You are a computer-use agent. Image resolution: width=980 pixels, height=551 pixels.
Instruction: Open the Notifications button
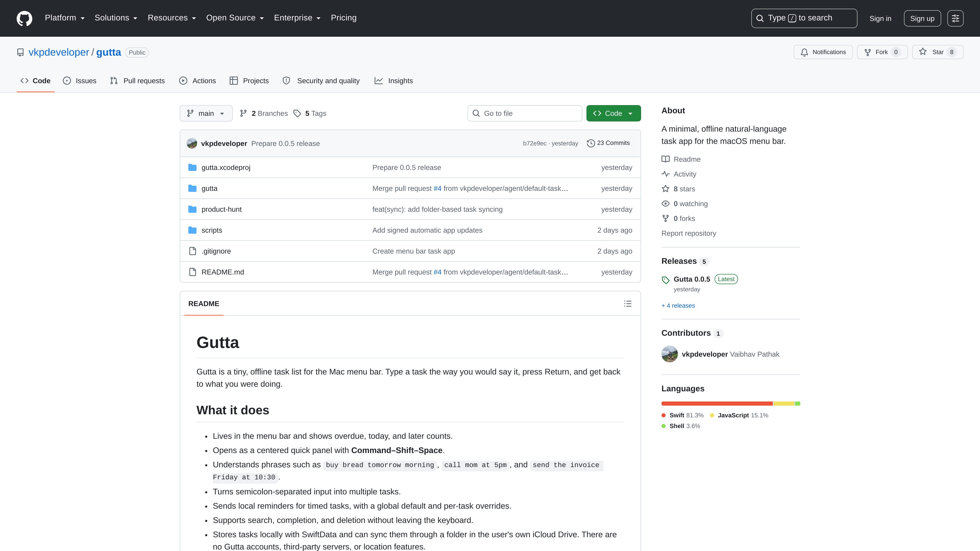[x=823, y=52]
